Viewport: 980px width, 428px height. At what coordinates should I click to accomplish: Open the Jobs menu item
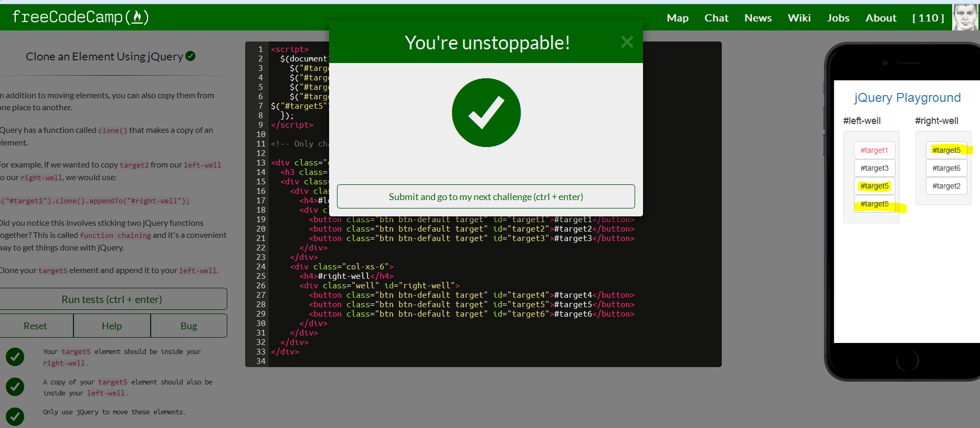[x=838, y=18]
